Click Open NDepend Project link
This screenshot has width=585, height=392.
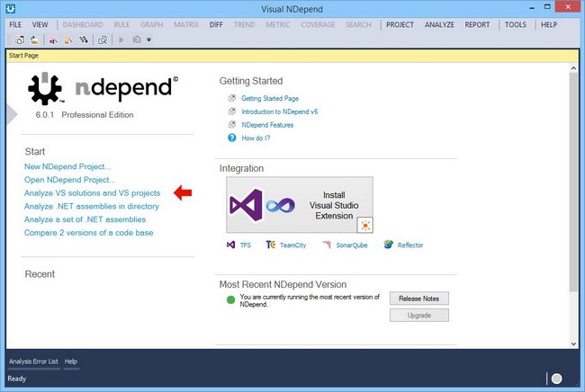[70, 180]
